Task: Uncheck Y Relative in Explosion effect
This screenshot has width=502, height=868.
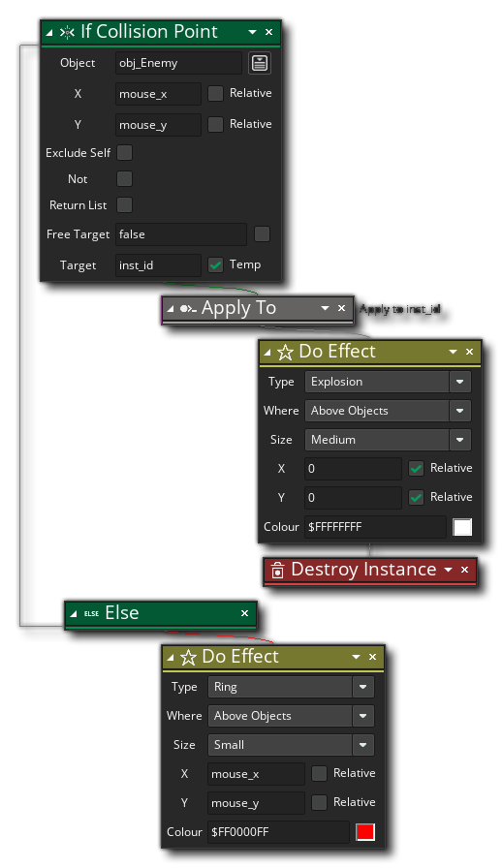Action: pos(416,497)
